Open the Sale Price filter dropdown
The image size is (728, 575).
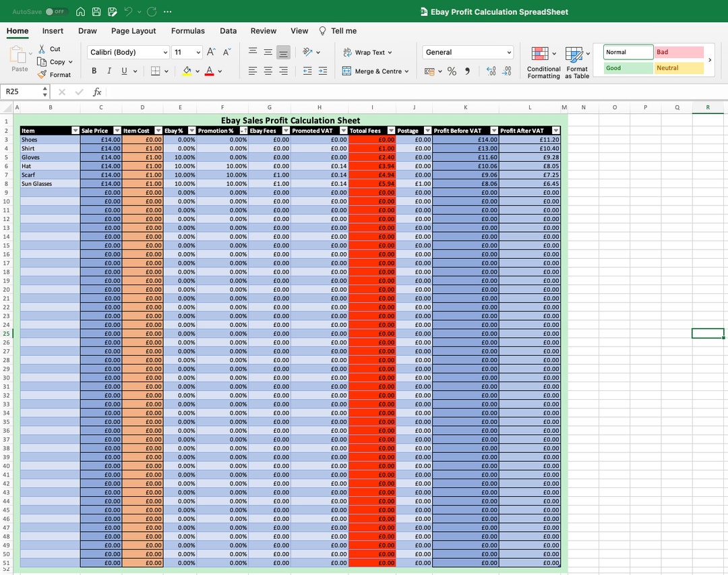[x=117, y=131]
